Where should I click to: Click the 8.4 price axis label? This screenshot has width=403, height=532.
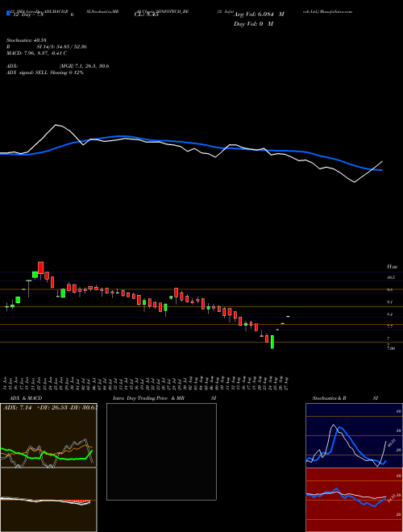[x=390, y=314]
